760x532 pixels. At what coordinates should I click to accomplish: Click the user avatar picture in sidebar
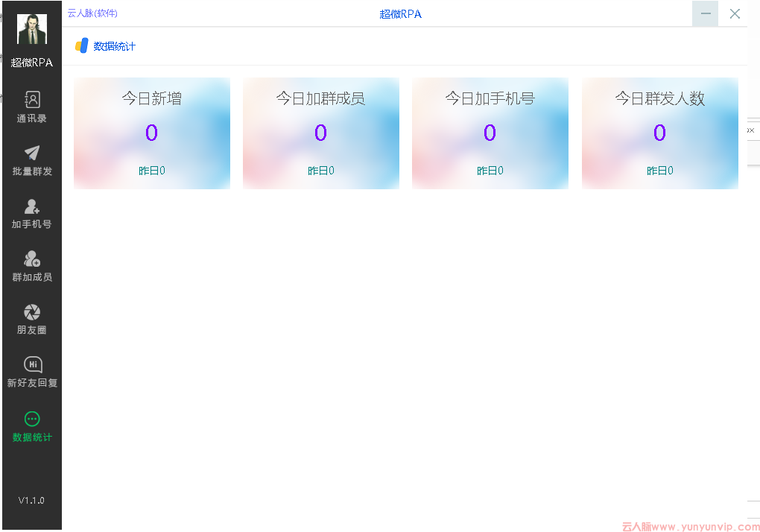coord(32,30)
